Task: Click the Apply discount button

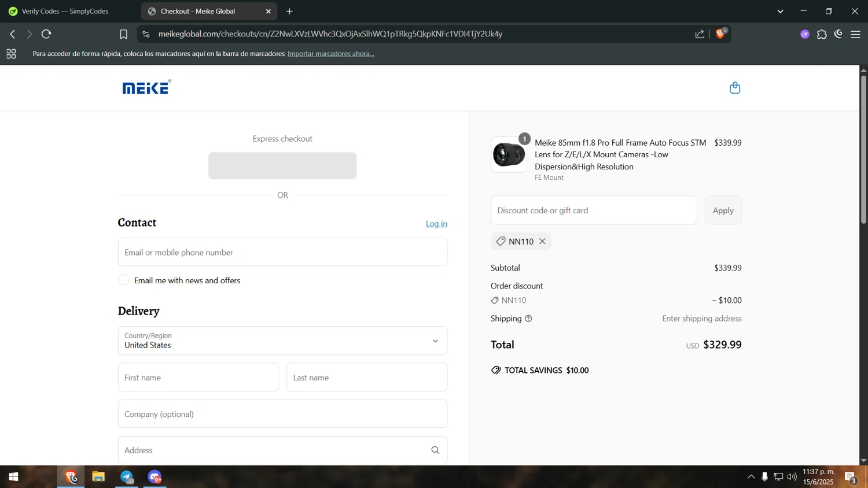Action: [723, 210]
